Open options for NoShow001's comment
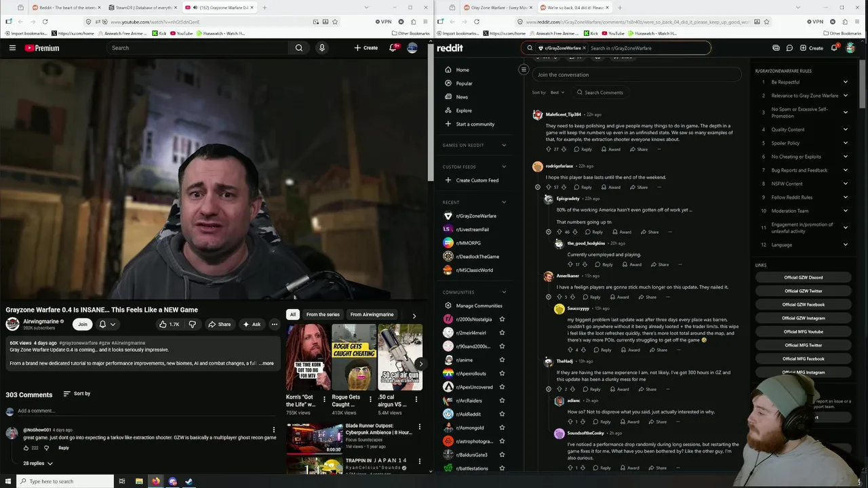 (274, 430)
